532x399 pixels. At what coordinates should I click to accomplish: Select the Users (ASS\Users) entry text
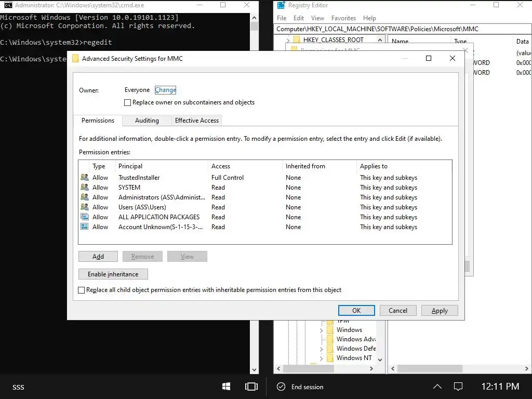pyautogui.click(x=142, y=207)
